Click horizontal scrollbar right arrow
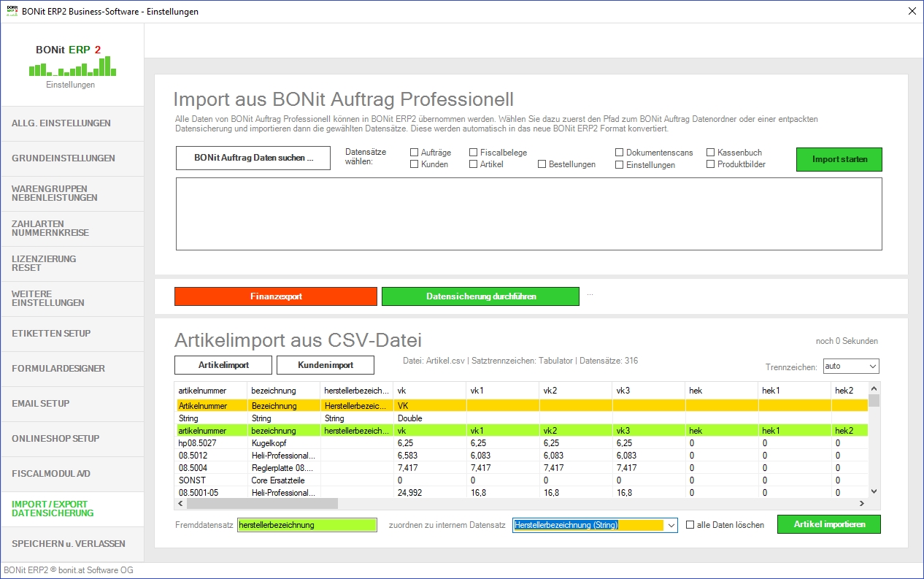This screenshot has width=924, height=579. (861, 504)
